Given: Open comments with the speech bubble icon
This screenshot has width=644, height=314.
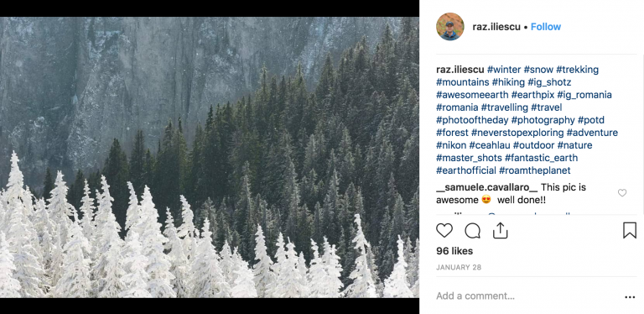Looking at the screenshot, I should click(472, 231).
